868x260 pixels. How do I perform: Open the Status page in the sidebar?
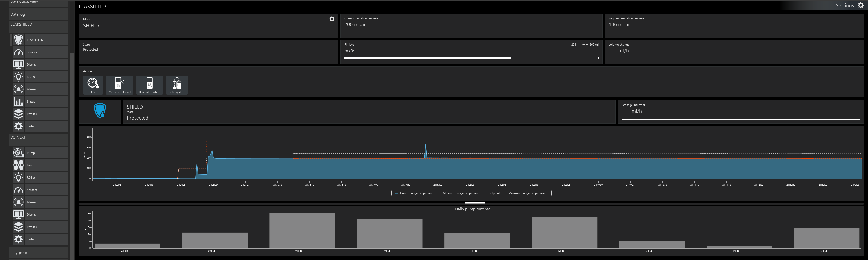tap(40, 101)
